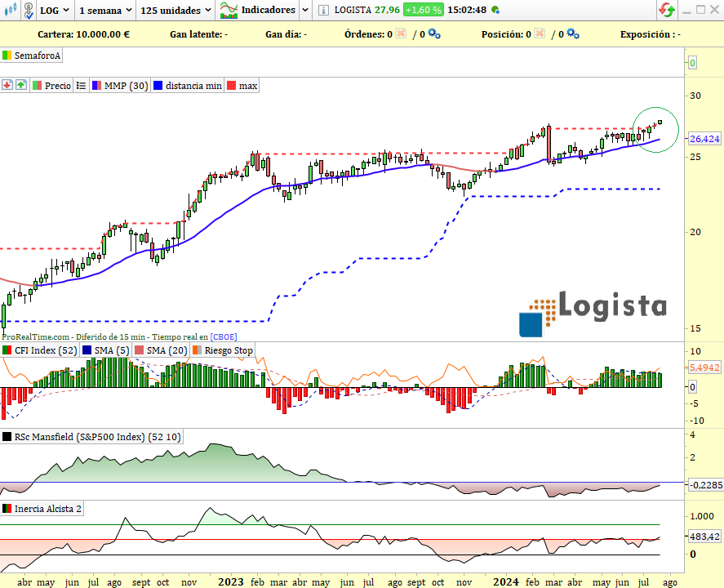The height and width of the screenshot is (588, 724).
Task: Click the 2024 year on time axis
Action: pos(505,581)
